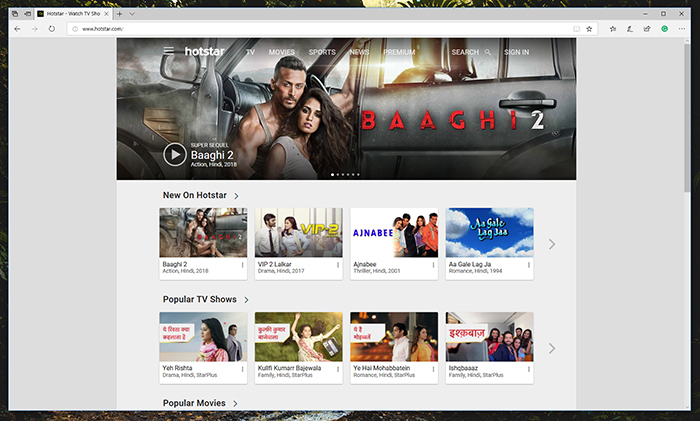
Task: Add page to favorites with star icon
Action: 589,29
